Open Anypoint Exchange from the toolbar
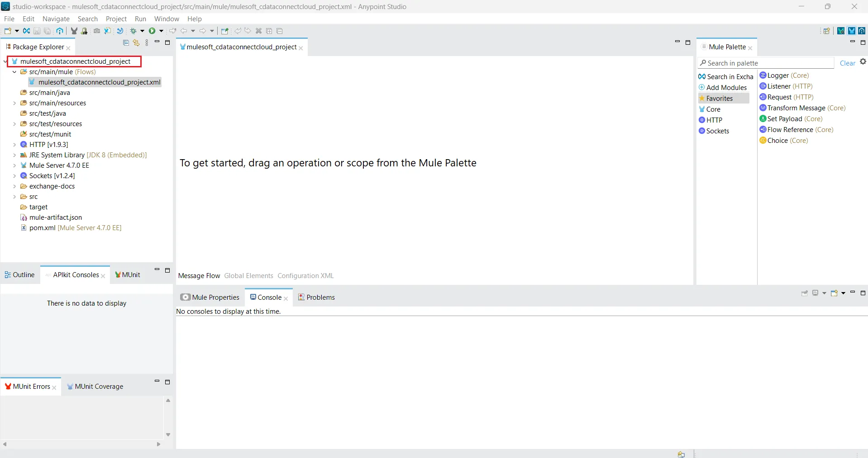868x458 pixels. coord(60,31)
